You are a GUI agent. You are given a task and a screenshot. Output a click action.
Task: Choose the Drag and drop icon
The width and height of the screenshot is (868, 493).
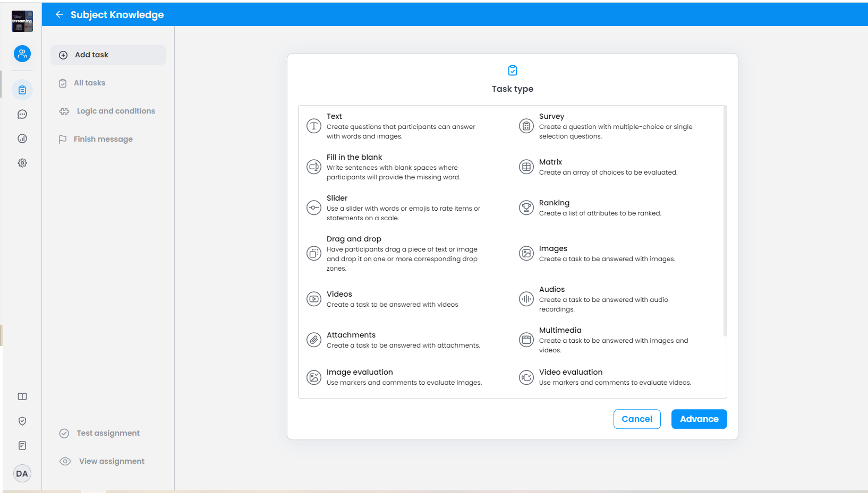click(x=314, y=253)
